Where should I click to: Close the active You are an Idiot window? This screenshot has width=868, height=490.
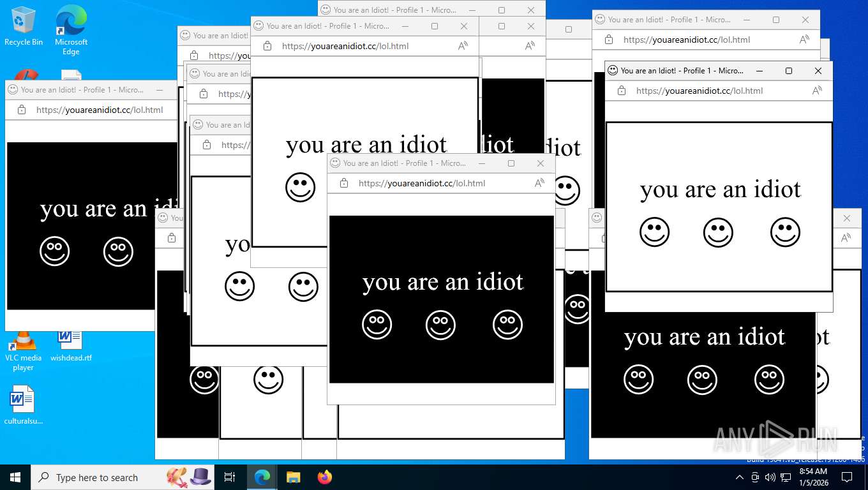point(818,71)
